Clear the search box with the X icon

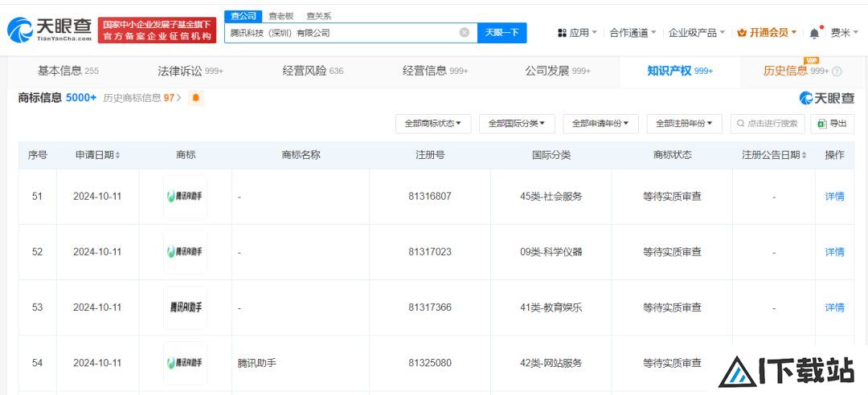[x=465, y=33]
